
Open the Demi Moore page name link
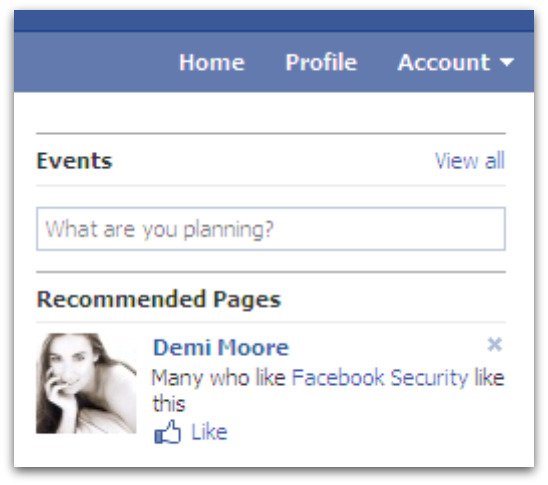(x=221, y=347)
